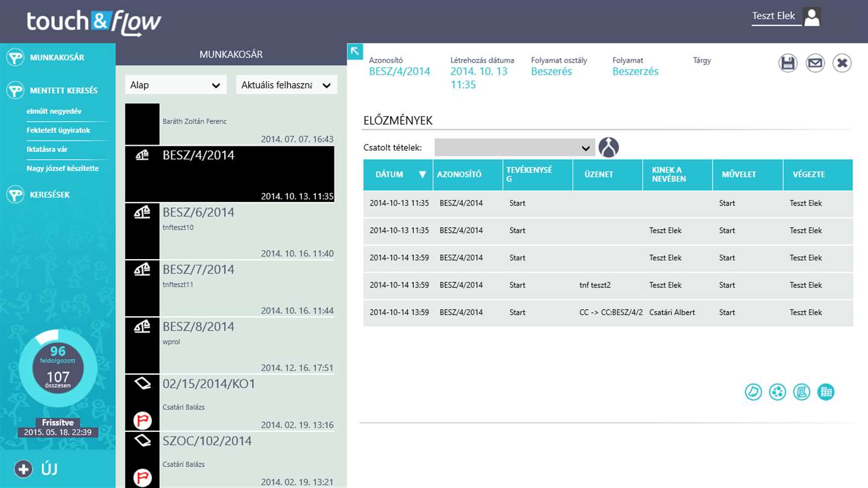Open the Aktuális felhasználó dropdown
The image size is (868, 488).
(x=286, y=85)
